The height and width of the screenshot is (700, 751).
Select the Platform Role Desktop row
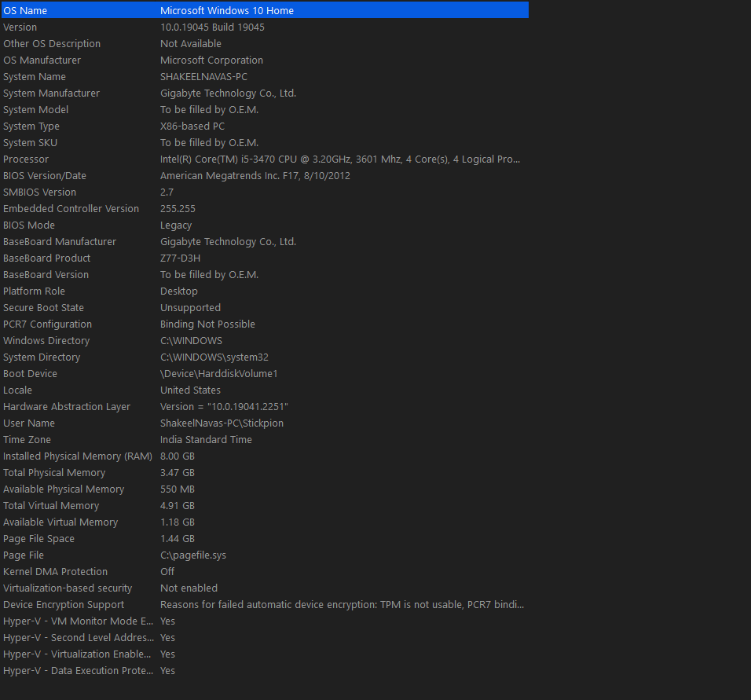click(265, 291)
